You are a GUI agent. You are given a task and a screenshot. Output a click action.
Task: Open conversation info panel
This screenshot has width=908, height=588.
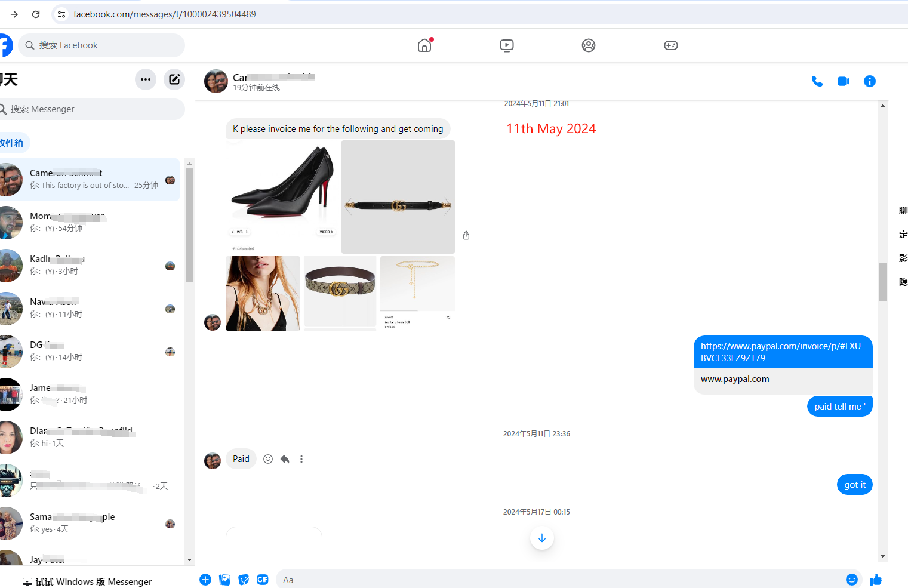pyautogui.click(x=869, y=81)
